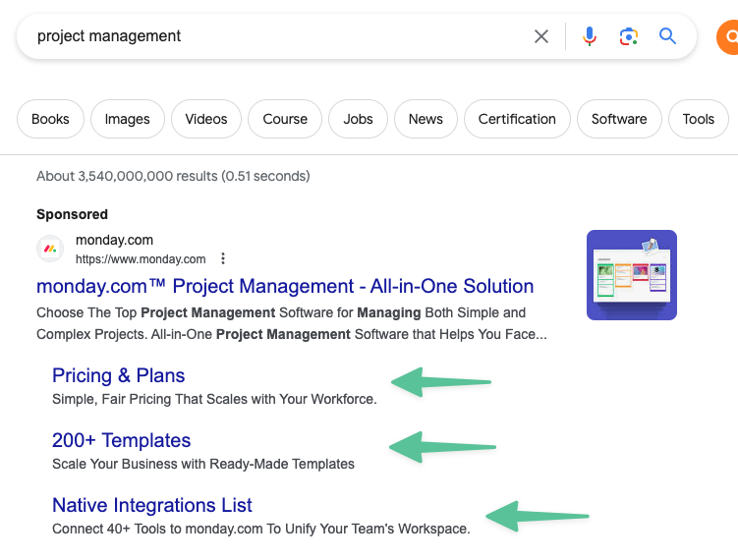Click the 'About 3,540,000,000 results' text
This screenshot has height=560, width=738.
coord(173,176)
